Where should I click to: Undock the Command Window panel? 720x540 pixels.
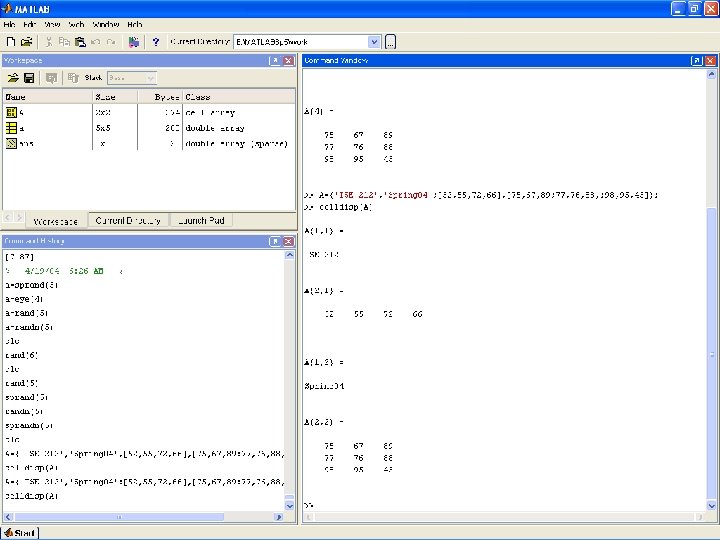(696, 60)
